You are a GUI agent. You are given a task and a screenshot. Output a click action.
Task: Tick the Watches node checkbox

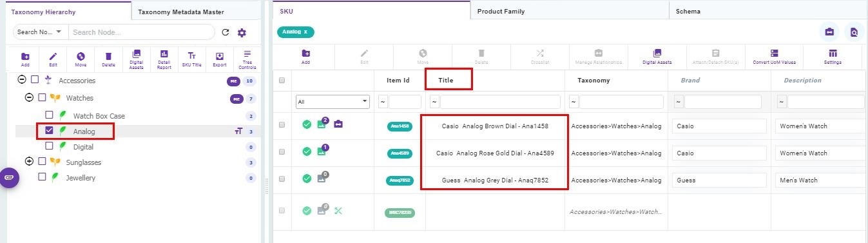coord(42,97)
